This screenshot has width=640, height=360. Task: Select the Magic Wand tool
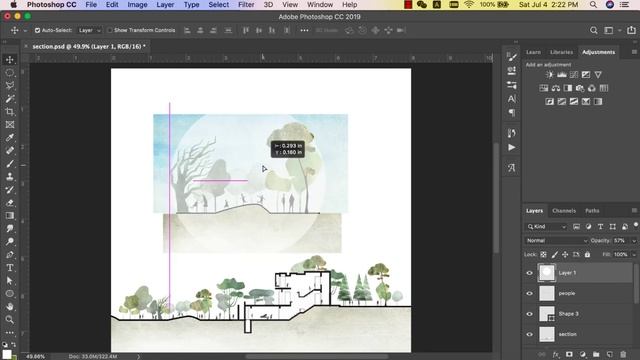click(x=10, y=99)
